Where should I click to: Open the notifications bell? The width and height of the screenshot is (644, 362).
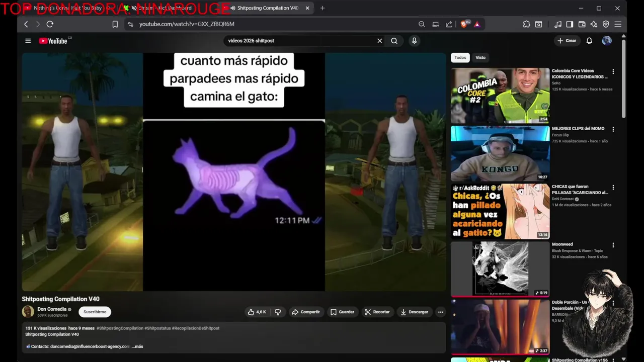coord(589,41)
